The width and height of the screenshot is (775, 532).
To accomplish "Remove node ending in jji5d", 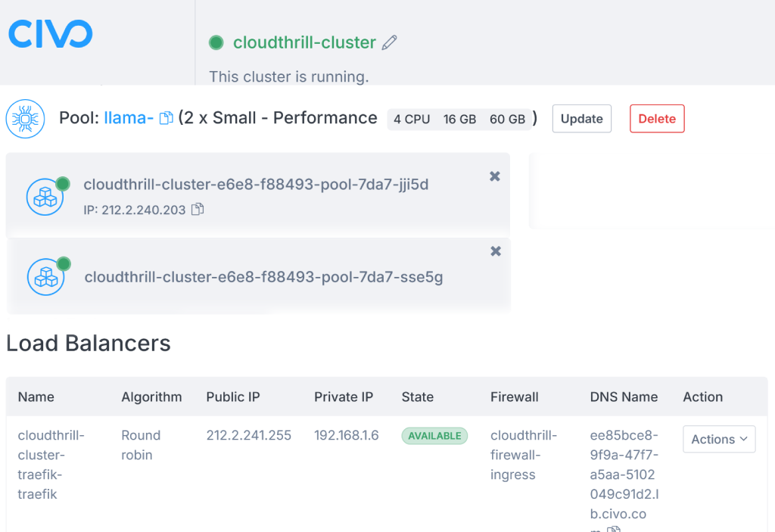I will pos(495,176).
